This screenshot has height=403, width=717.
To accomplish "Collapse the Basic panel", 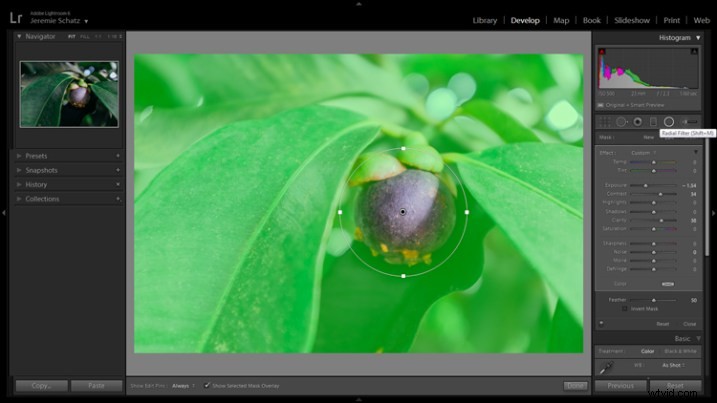I will click(698, 339).
